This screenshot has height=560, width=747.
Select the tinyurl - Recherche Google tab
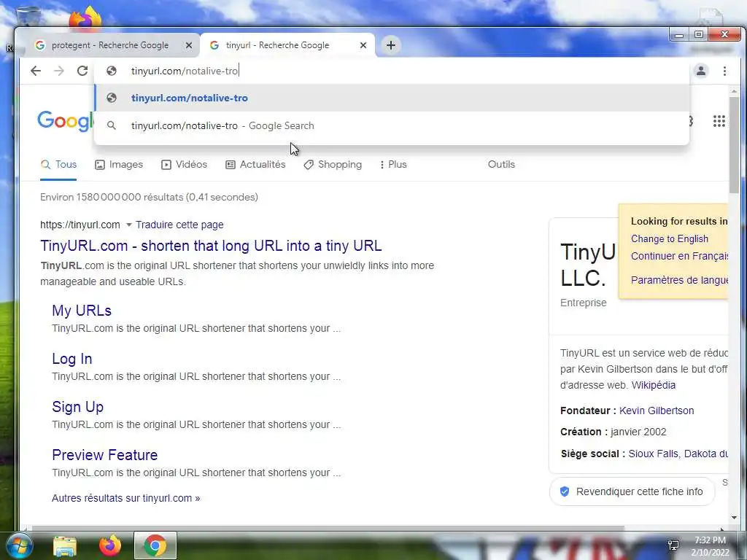276,45
